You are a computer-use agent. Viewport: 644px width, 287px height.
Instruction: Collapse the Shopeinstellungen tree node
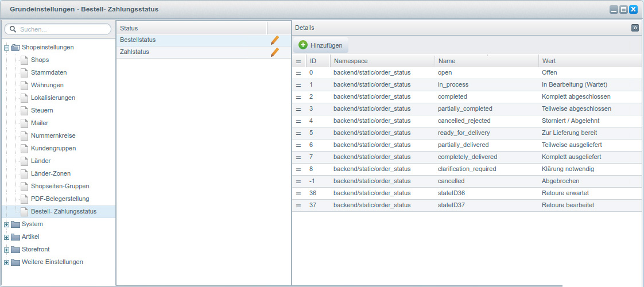6,48
